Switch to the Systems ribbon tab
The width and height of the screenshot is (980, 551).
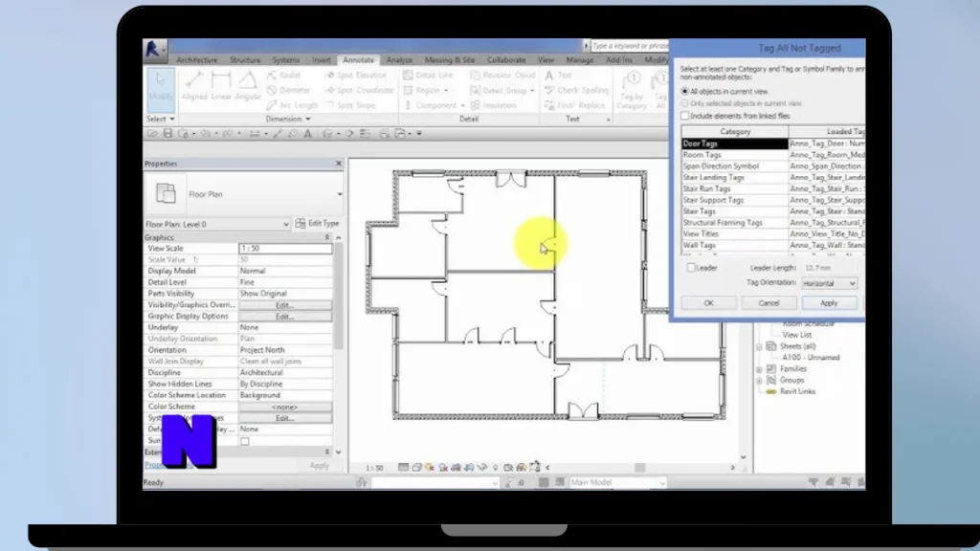pos(285,60)
